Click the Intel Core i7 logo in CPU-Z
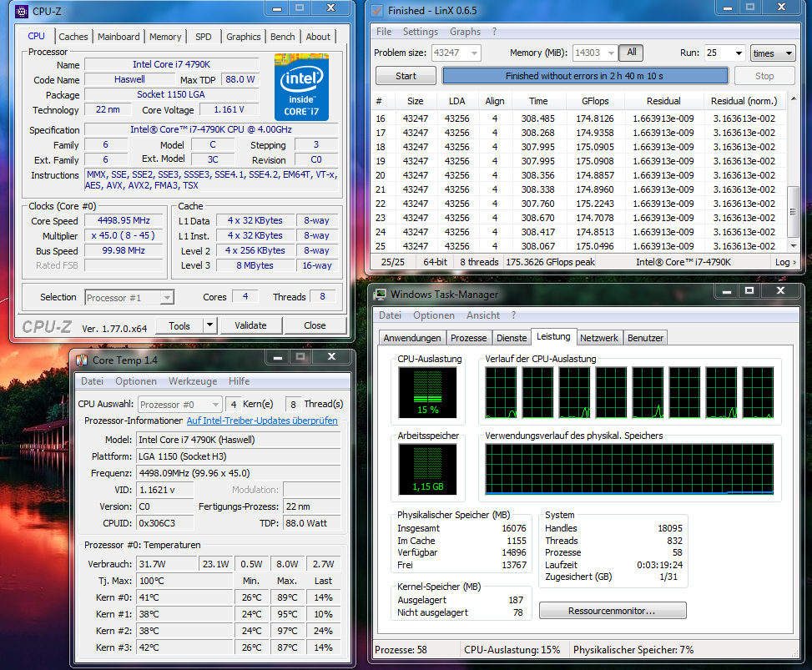Viewport: 812px width, 670px height. tap(301, 87)
